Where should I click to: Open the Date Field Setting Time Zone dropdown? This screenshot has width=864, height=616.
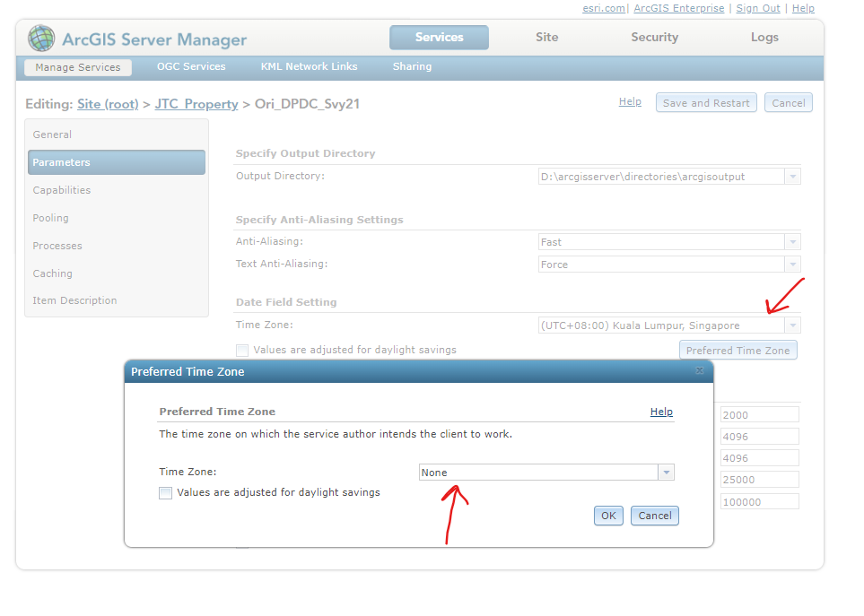pyautogui.click(x=791, y=325)
